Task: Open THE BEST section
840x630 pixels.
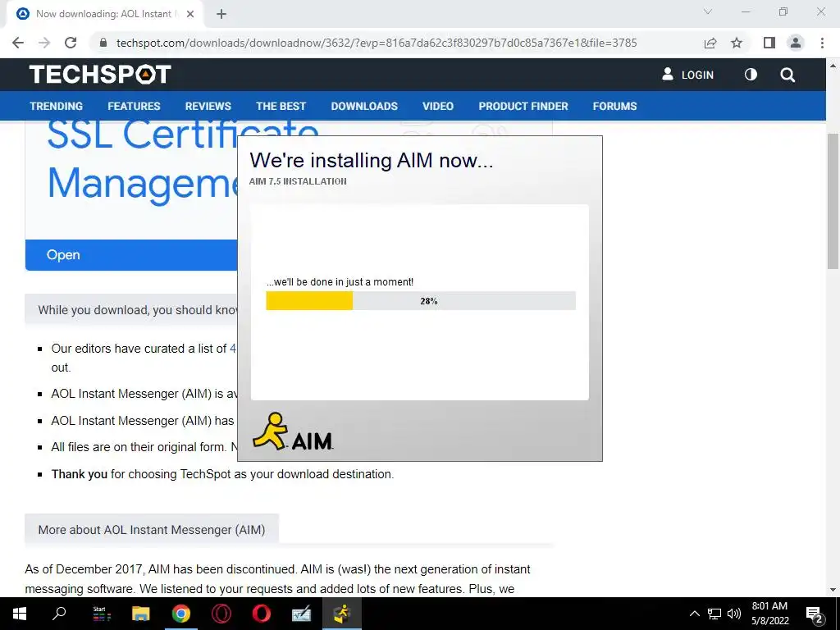Action: (281, 106)
